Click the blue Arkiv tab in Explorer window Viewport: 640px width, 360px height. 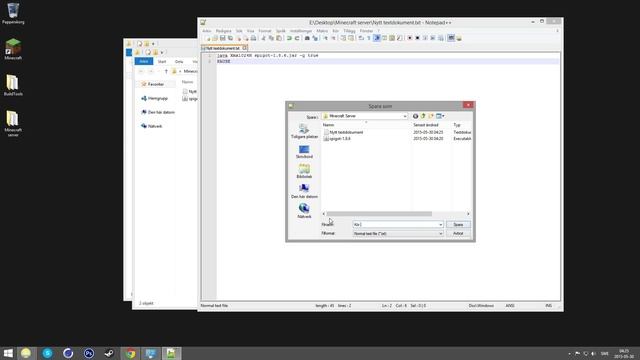[x=144, y=61]
